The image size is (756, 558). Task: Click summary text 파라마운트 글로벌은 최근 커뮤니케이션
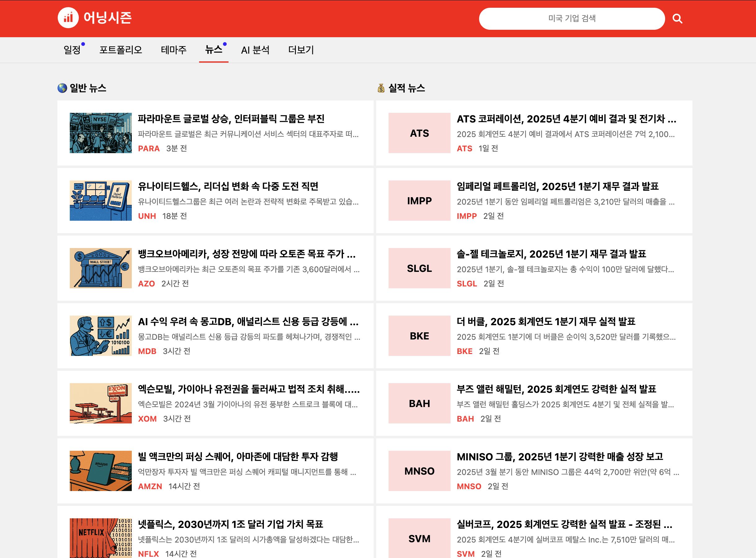(x=248, y=134)
